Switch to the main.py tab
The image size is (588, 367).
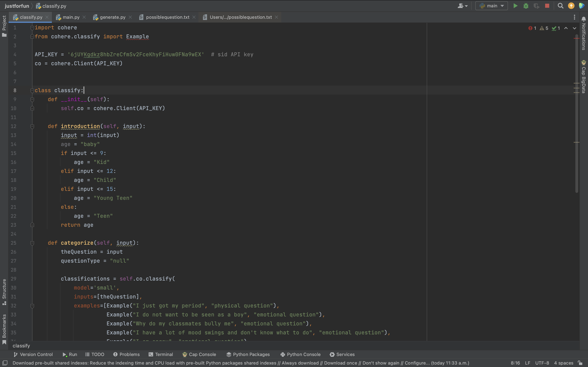pyautogui.click(x=71, y=17)
